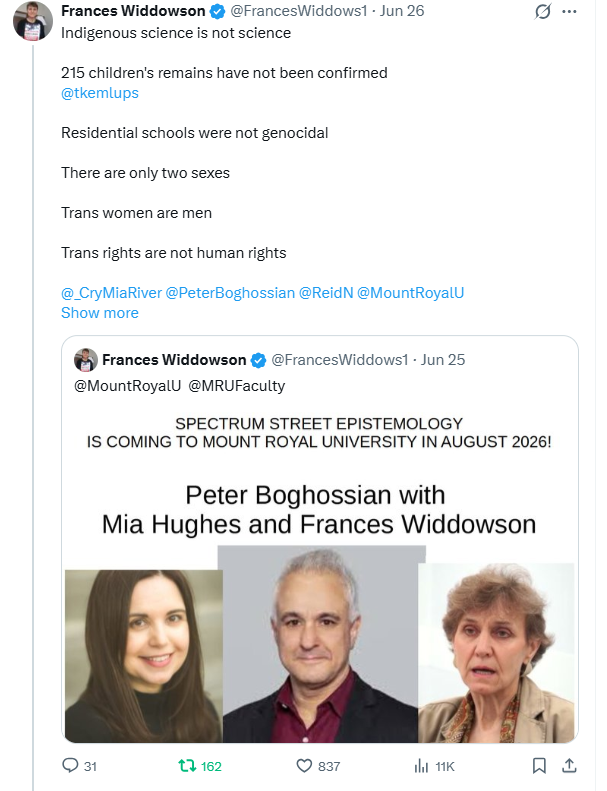Open the Jun 26 post timestamp
This screenshot has width=607, height=791.
tap(402, 11)
